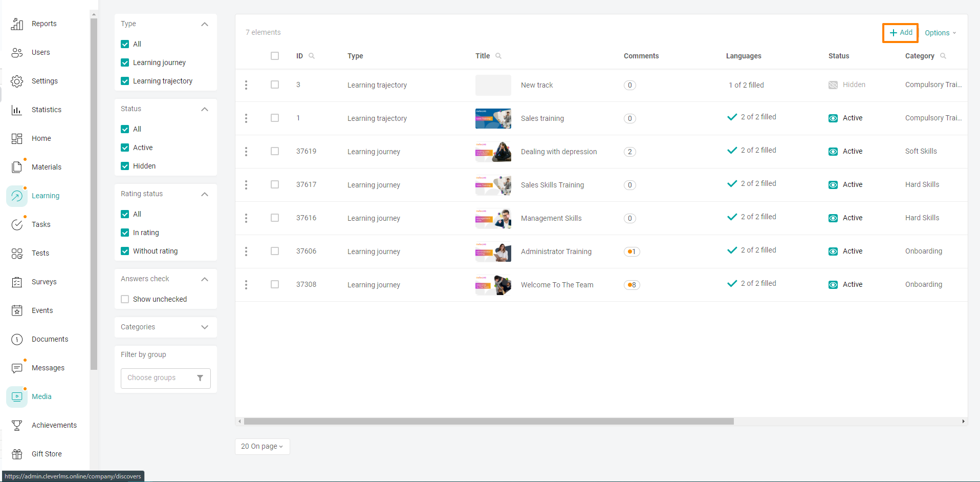Go to Surveys in sidebar menu
The width and height of the screenshot is (980, 482).
point(44,282)
